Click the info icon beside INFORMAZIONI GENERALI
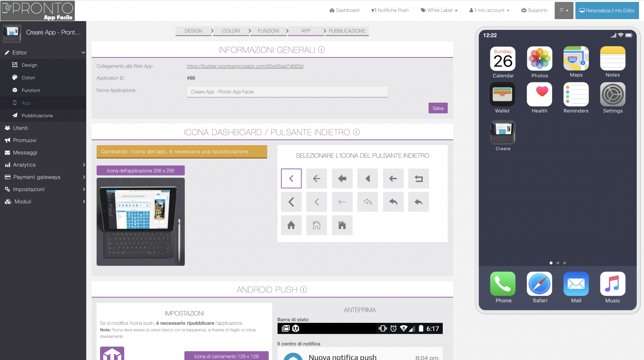Screen dimensions: 644x360 pos(322,50)
